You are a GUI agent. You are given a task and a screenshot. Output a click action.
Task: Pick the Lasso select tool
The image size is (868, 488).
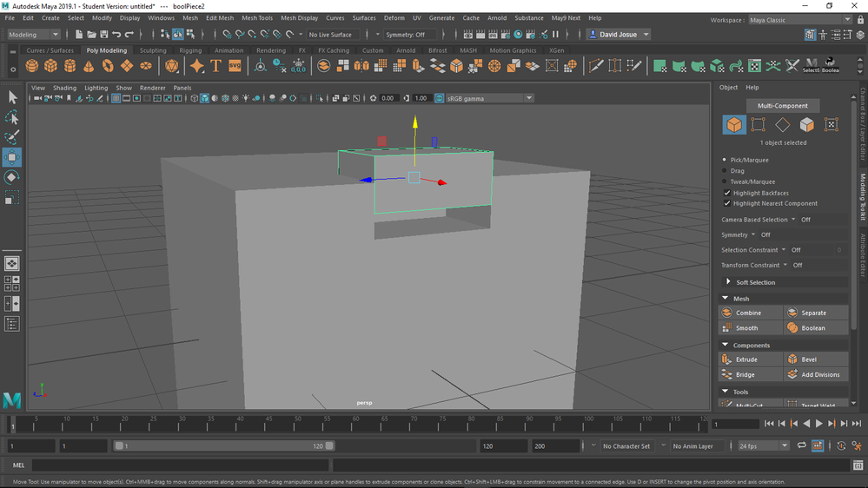point(12,117)
